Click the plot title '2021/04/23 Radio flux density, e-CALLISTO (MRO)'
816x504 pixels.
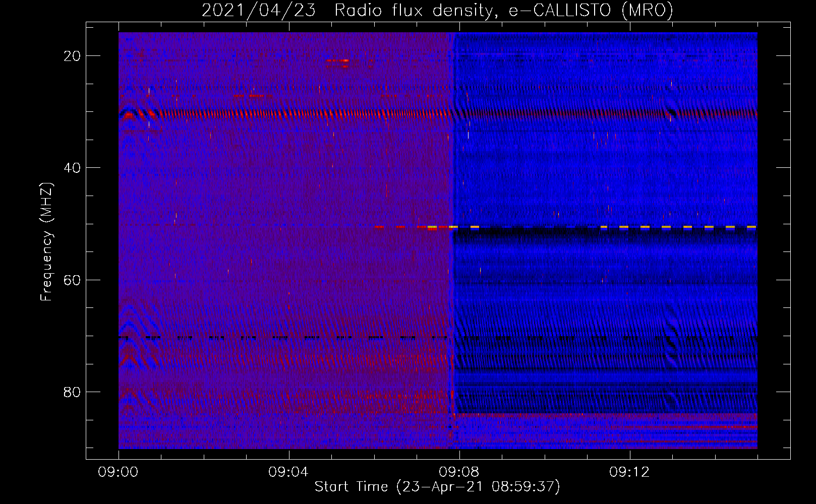pos(437,11)
